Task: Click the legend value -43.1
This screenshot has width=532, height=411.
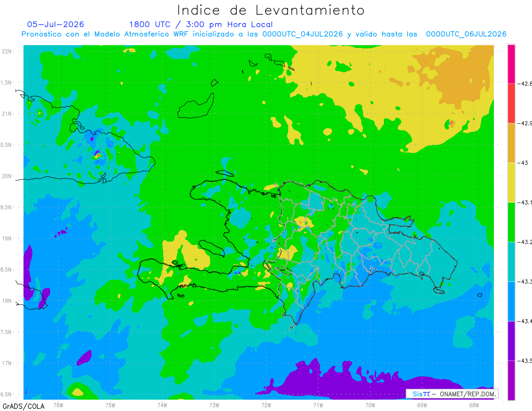Action: 524,202
